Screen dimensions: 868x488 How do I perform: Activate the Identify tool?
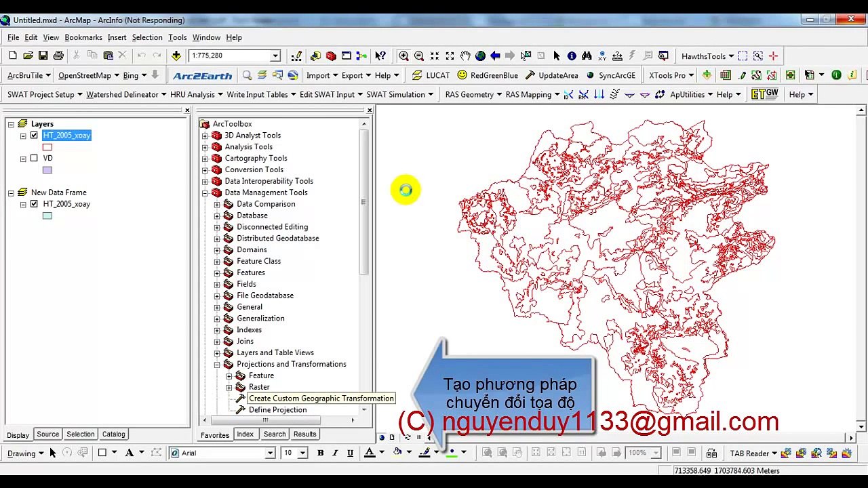point(571,56)
